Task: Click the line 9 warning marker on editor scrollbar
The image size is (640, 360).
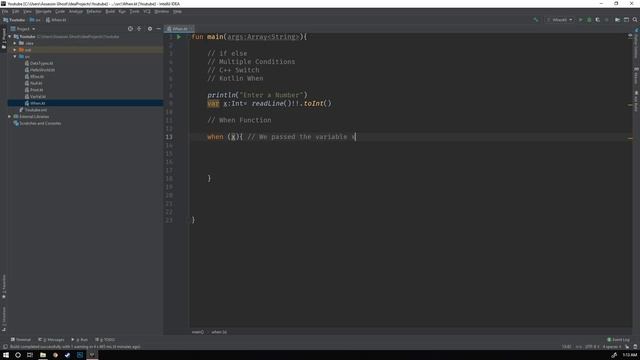Action: pyautogui.click(x=630, y=105)
